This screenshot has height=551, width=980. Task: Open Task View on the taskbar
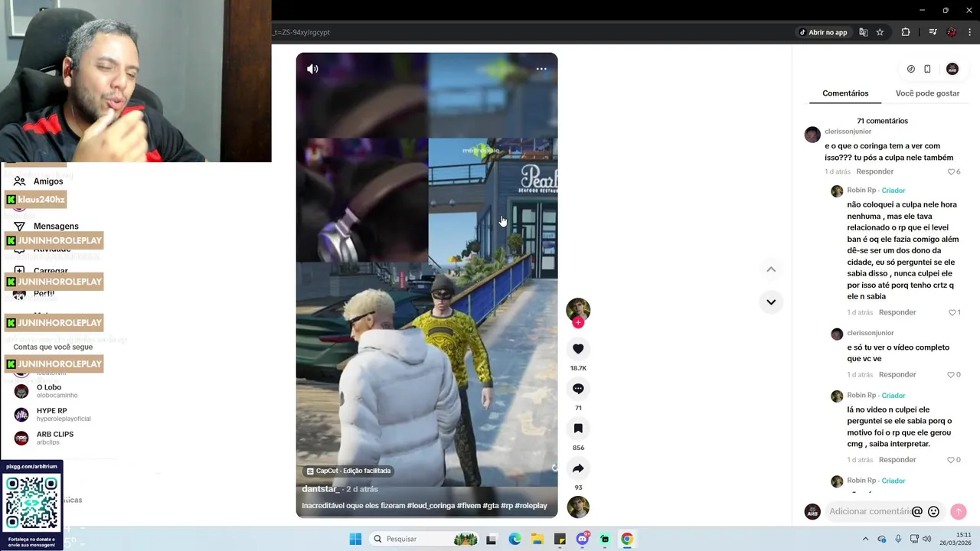(491, 539)
